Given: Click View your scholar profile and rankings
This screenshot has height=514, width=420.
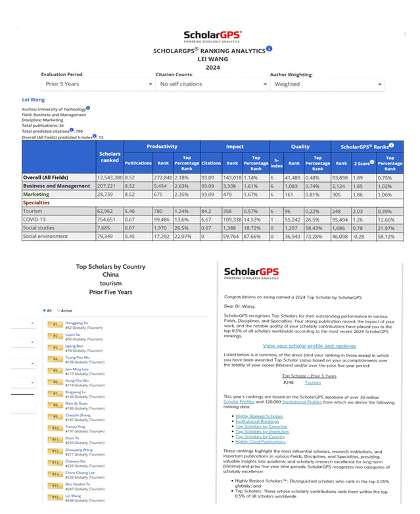Looking at the screenshot, I should point(309,345).
